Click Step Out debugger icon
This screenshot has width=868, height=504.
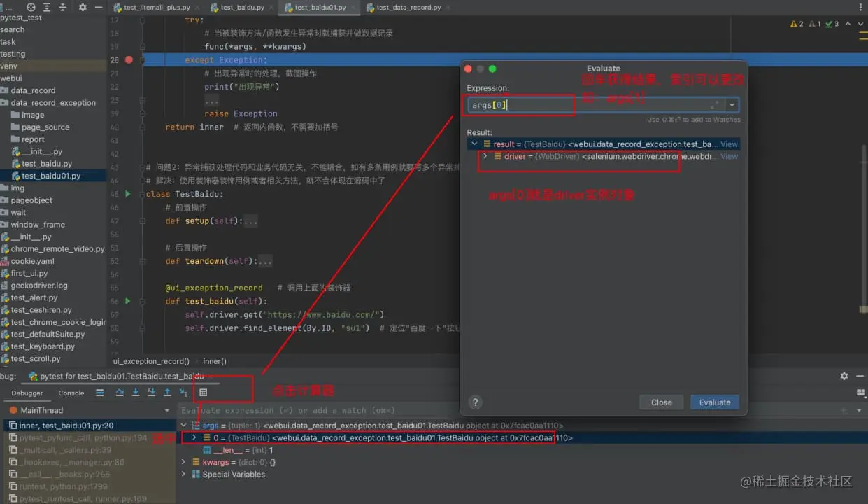point(167,393)
